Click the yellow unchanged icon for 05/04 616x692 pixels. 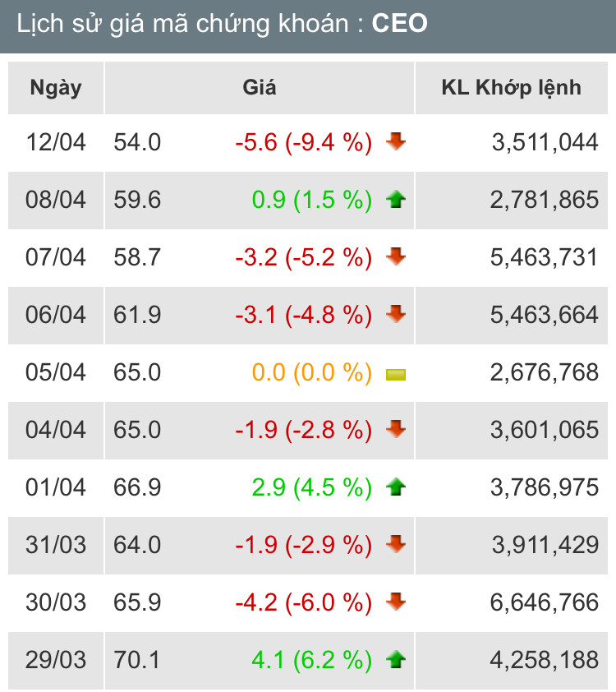(x=396, y=375)
